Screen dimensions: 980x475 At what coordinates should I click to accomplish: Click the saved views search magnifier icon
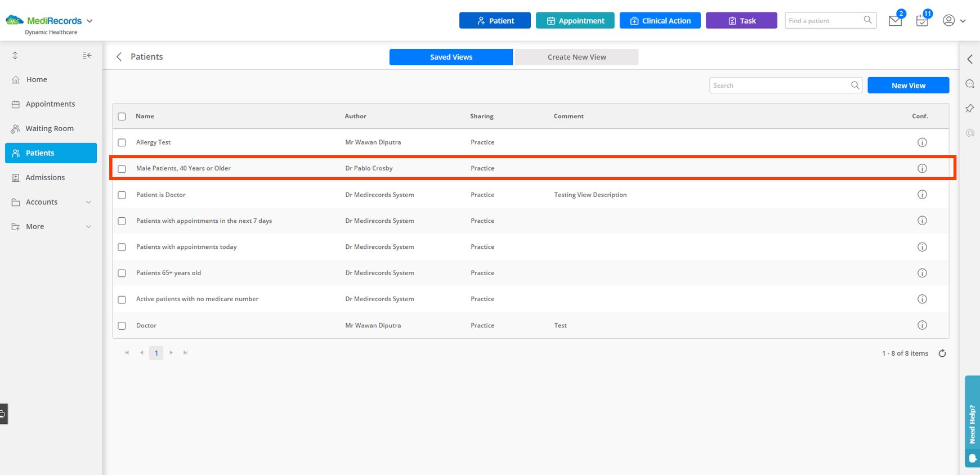[855, 86]
